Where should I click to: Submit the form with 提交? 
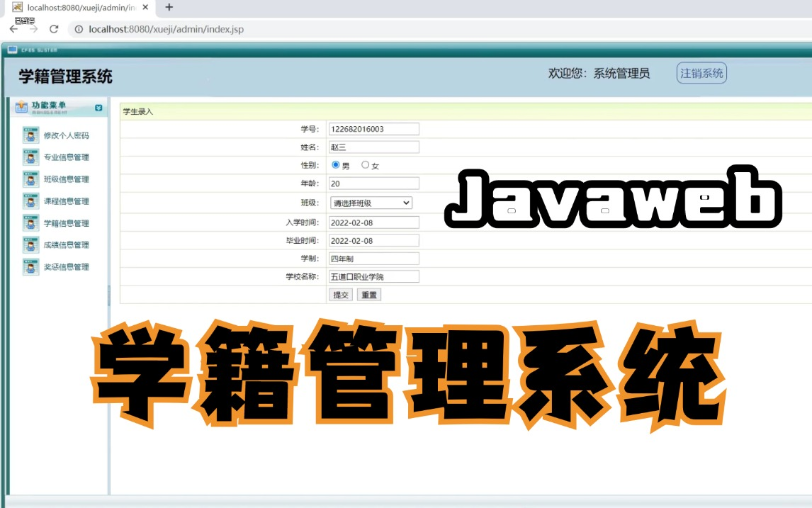(340, 294)
